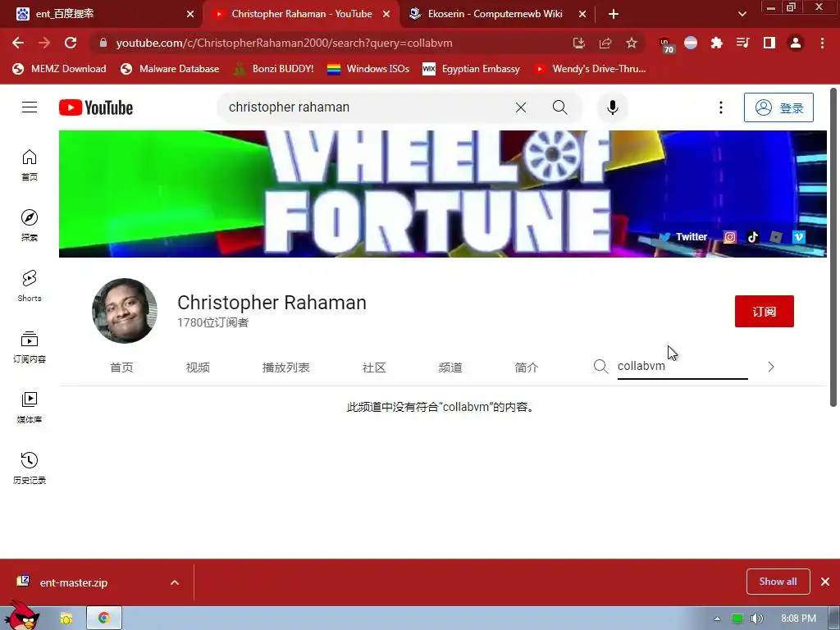The width and height of the screenshot is (840, 630).
Task: Show more channel tabs with the arrow
Action: click(x=771, y=367)
